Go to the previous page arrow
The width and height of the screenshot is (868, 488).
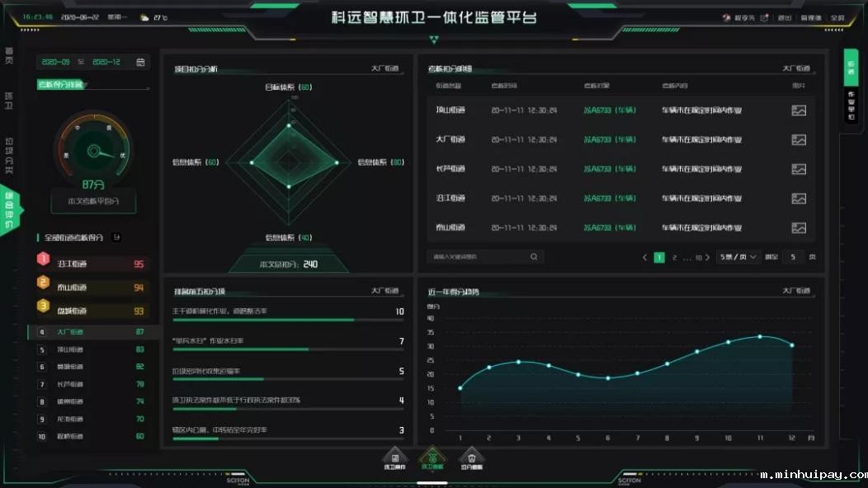pyautogui.click(x=644, y=257)
